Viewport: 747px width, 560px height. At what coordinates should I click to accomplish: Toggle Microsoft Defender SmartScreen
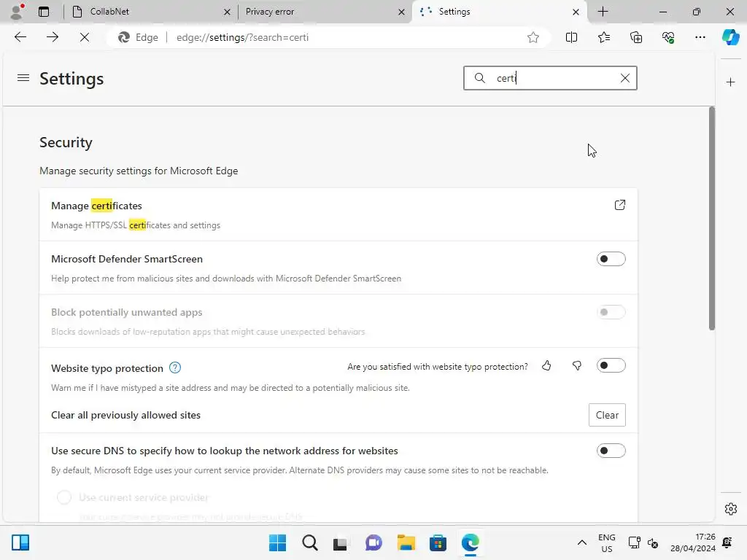611,259
